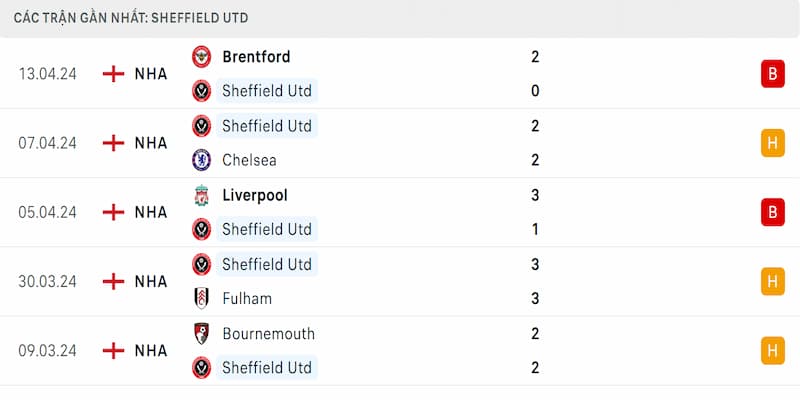
Task: Select the 30.03.24 match date
Action: pyautogui.click(x=47, y=281)
